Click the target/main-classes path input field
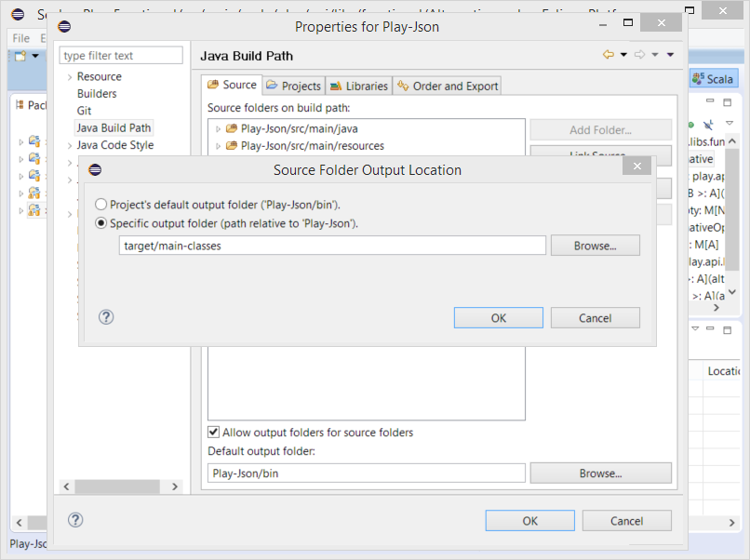The width and height of the screenshot is (750, 560). pos(332,246)
